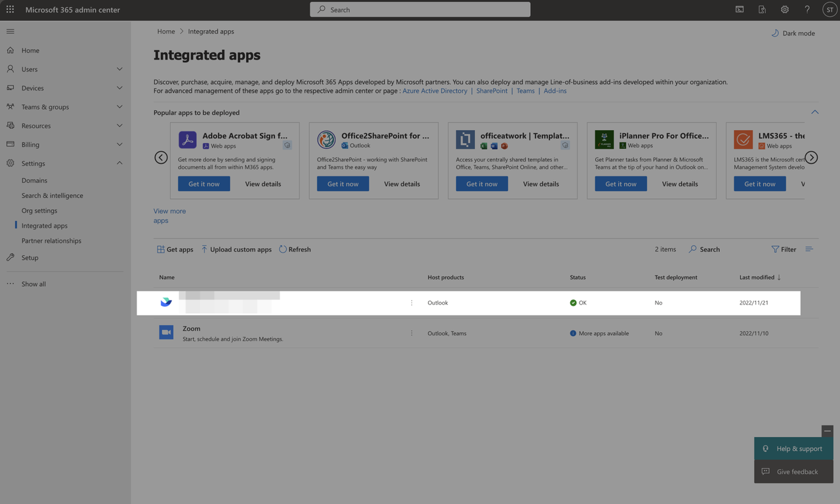Expand the Users navigation section
Image resolution: width=840 pixels, height=504 pixels.
119,69
